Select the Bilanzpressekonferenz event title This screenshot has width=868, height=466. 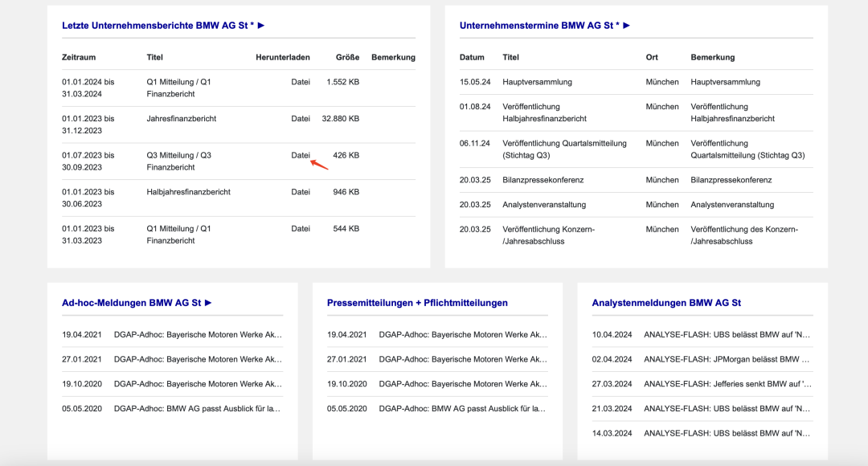542,180
